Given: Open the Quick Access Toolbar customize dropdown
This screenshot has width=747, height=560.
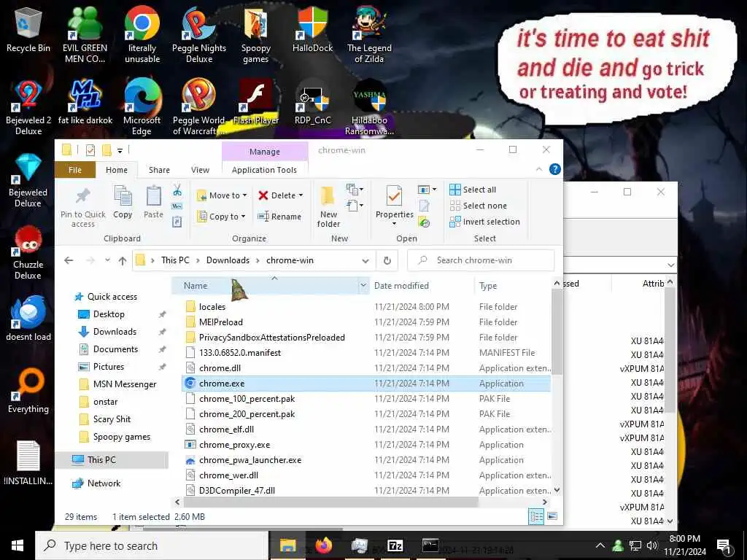Looking at the screenshot, I should pyautogui.click(x=120, y=150).
